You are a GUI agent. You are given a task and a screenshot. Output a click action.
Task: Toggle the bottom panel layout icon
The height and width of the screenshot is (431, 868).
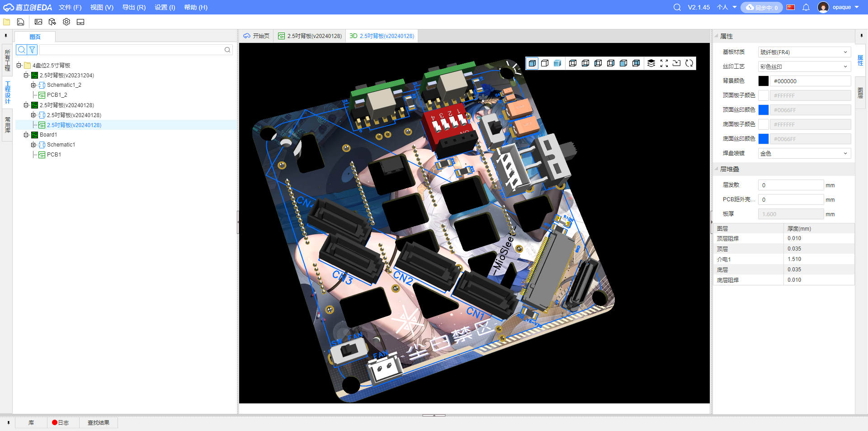pyautogui.click(x=80, y=22)
